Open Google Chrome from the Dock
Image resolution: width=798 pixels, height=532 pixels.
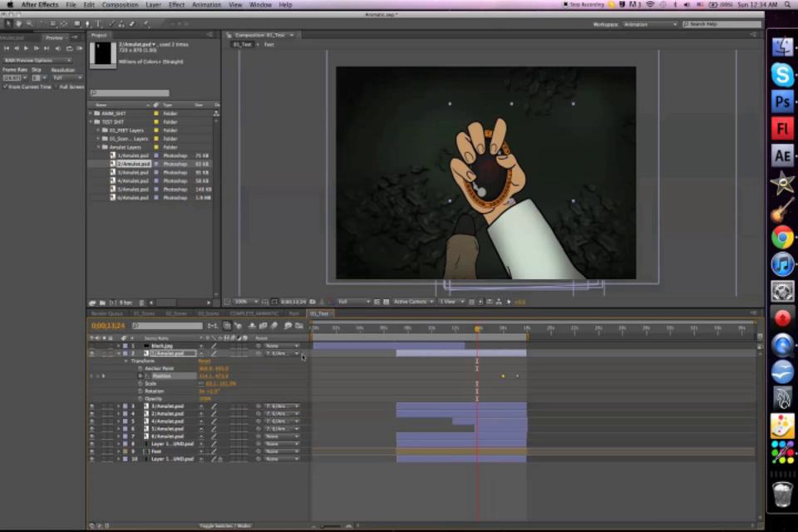click(782, 237)
